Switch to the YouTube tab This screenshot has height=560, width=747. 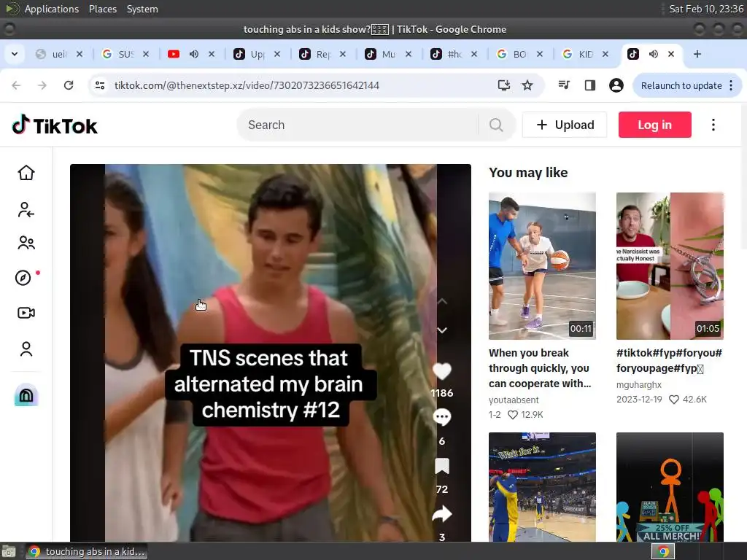coord(174,54)
